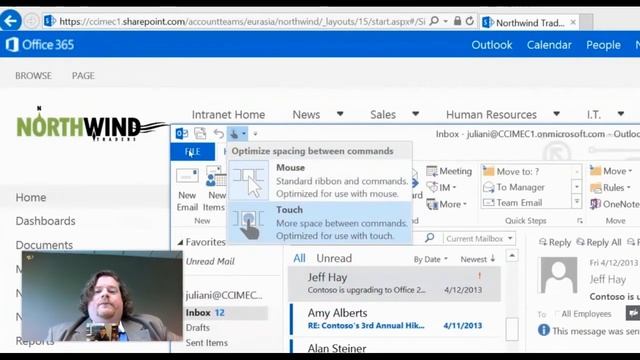Select Unread Mail favorite folder
This screenshot has height=360, width=640.
click(x=210, y=261)
